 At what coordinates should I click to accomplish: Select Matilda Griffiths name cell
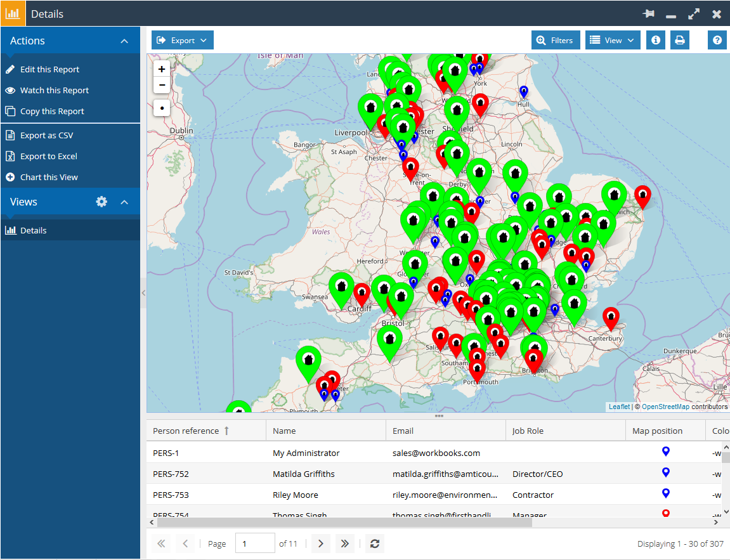coord(304,474)
